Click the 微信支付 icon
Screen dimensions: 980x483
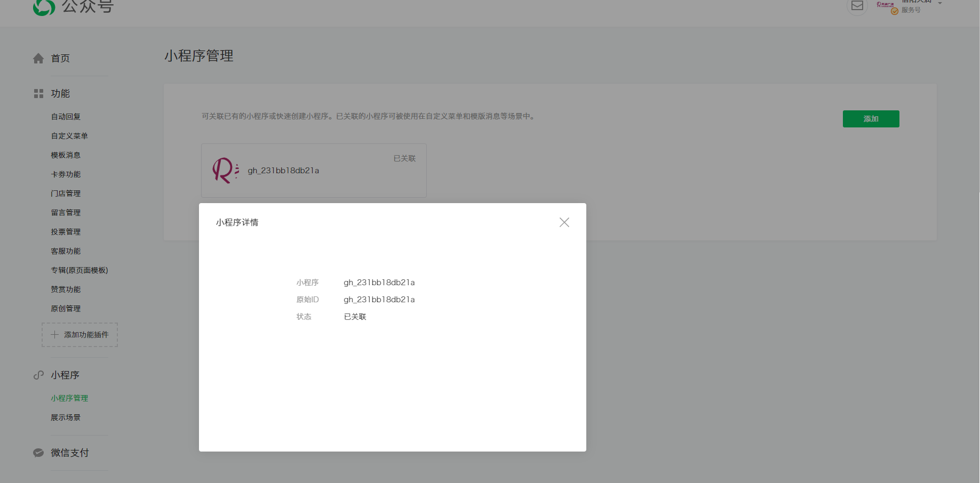pyautogui.click(x=38, y=453)
